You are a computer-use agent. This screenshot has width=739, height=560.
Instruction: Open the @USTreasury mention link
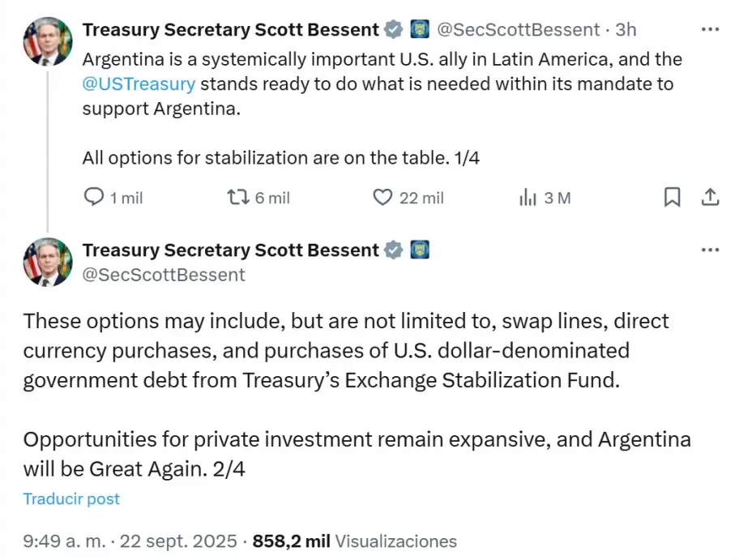pyautogui.click(x=138, y=83)
